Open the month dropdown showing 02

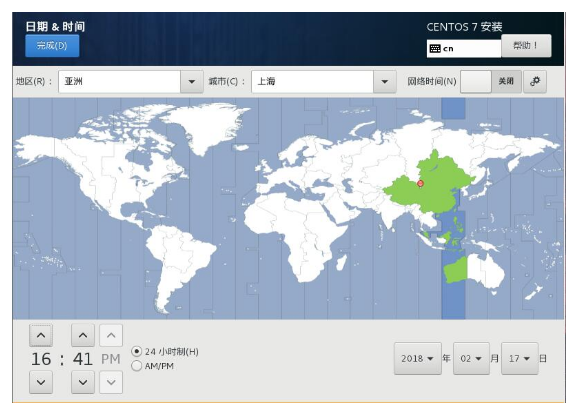471,359
